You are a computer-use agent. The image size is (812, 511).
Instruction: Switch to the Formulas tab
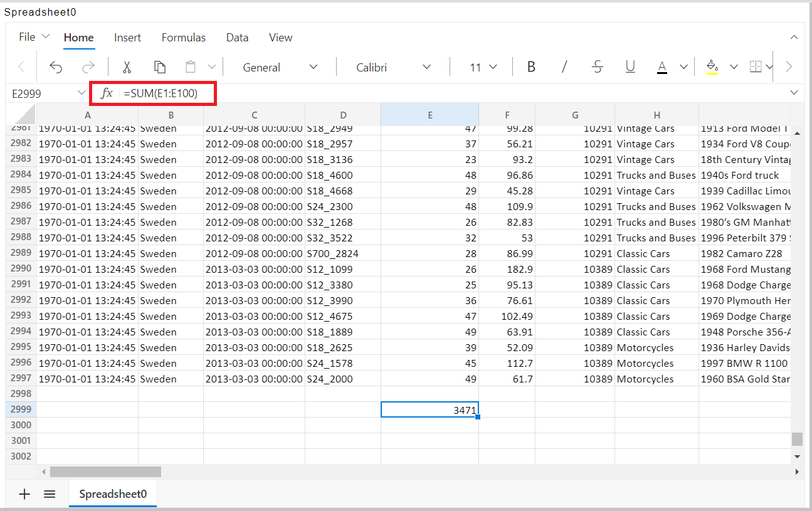[x=184, y=38]
